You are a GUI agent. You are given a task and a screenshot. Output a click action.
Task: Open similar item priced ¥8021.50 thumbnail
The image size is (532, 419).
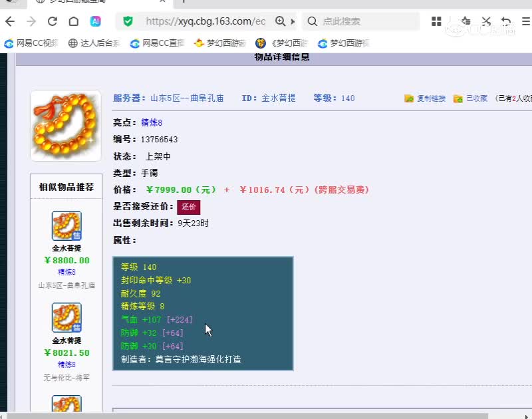tap(66, 317)
